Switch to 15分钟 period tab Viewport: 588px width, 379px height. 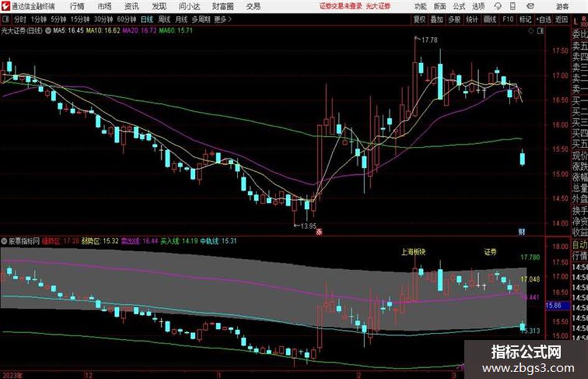(x=80, y=19)
